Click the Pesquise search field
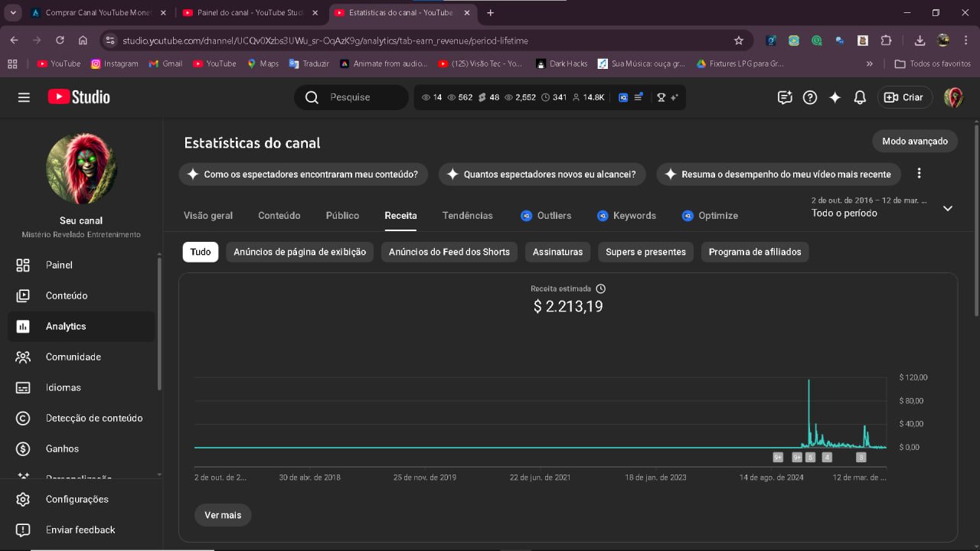 click(360, 97)
